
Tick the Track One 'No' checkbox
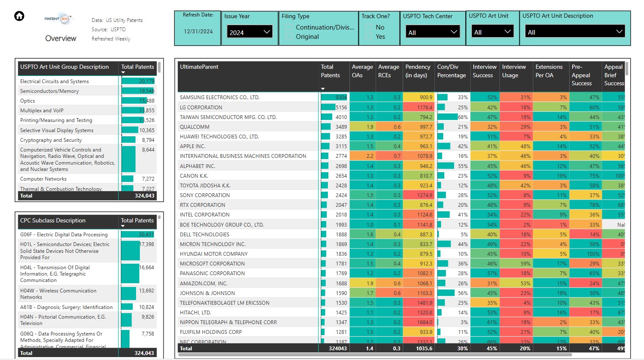(369, 27)
